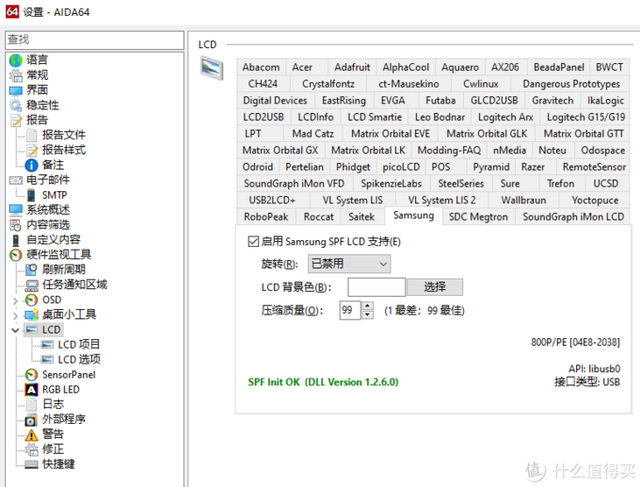Click the RGB LED icon
Screen dimensions: 640x487
coord(31,390)
